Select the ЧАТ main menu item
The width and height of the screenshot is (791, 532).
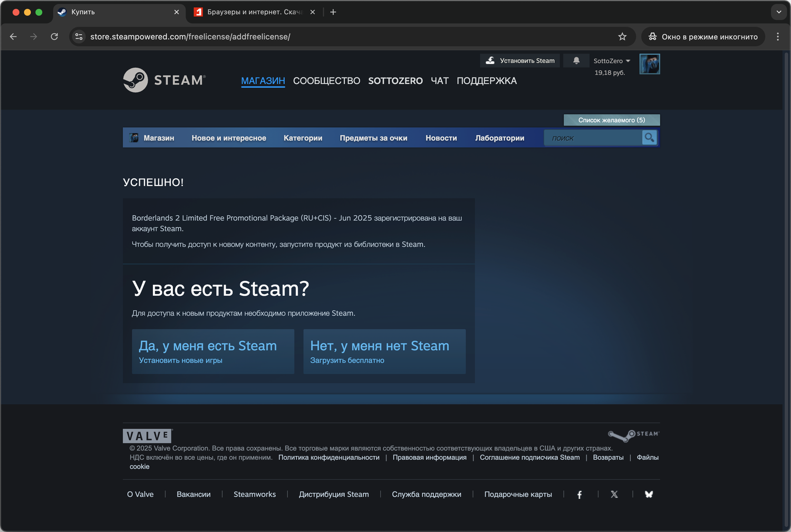[440, 81]
